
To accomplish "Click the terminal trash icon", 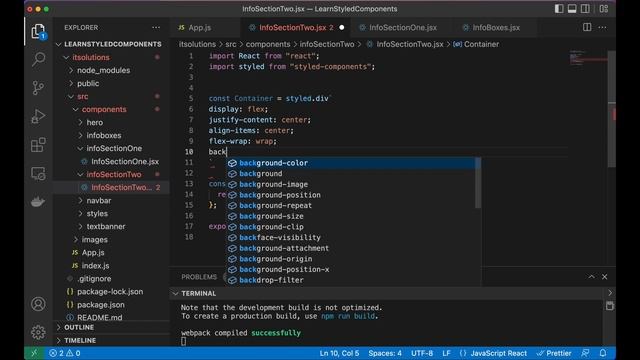I will 609,306.
